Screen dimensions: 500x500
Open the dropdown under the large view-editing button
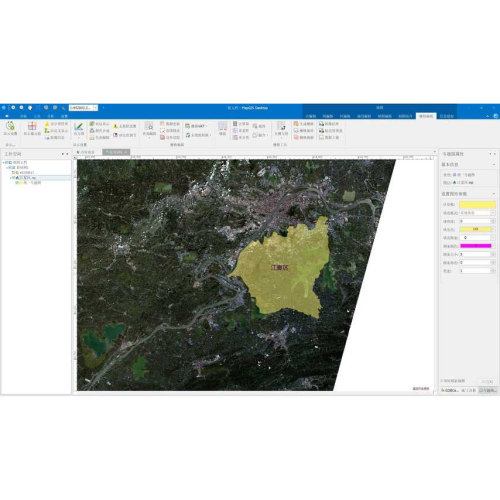149,138
